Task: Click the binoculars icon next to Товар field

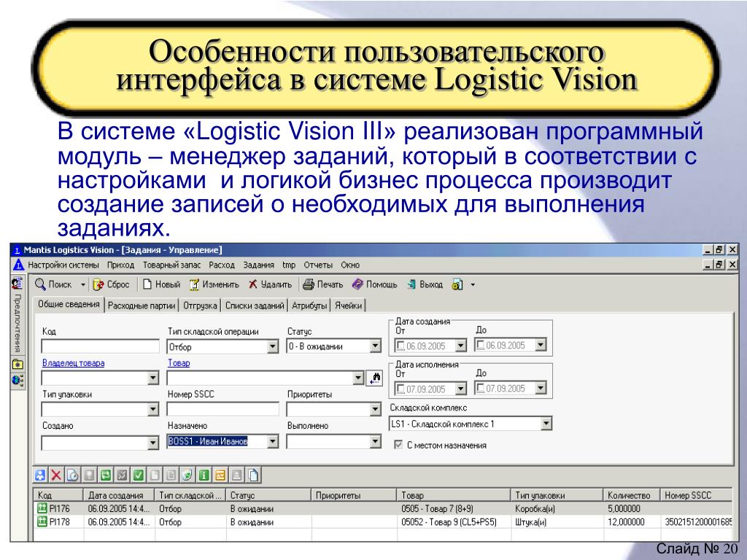Action: (375, 378)
